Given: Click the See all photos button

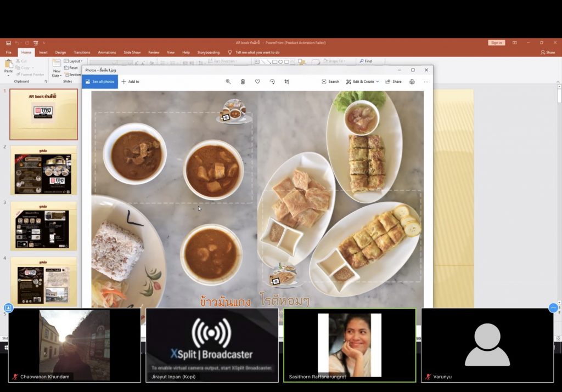Looking at the screenshot, I should pyautogui.click(x=100, y=82).
